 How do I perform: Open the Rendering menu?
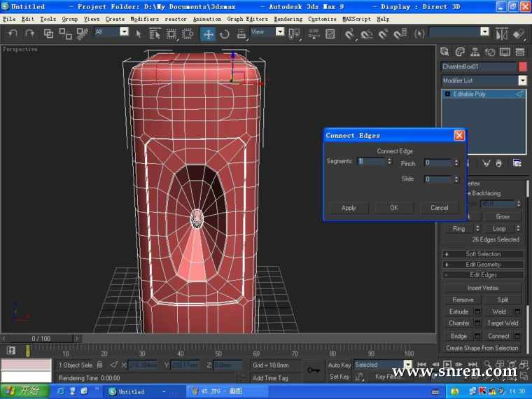coord(288,19)
